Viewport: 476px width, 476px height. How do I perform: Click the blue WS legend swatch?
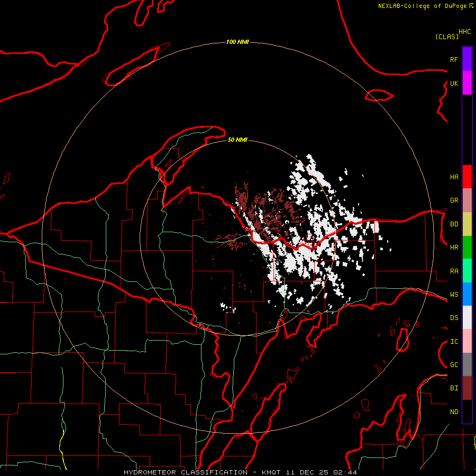click(467, 294)
